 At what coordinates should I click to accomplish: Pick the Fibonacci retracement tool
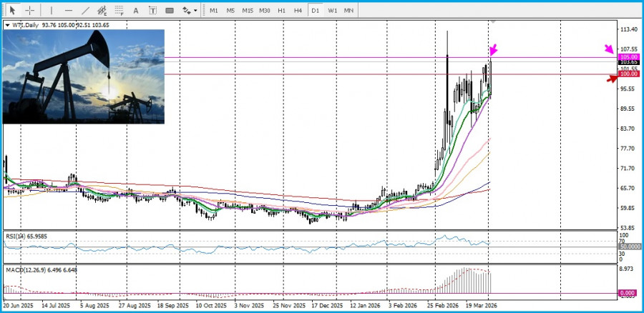tap(119, 11)
